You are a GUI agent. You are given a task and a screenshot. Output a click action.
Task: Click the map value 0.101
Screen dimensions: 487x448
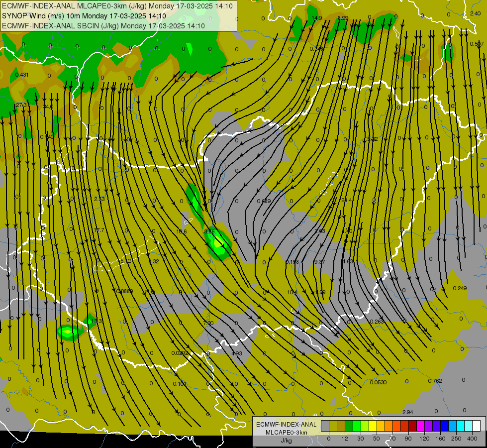pos(180,384)
